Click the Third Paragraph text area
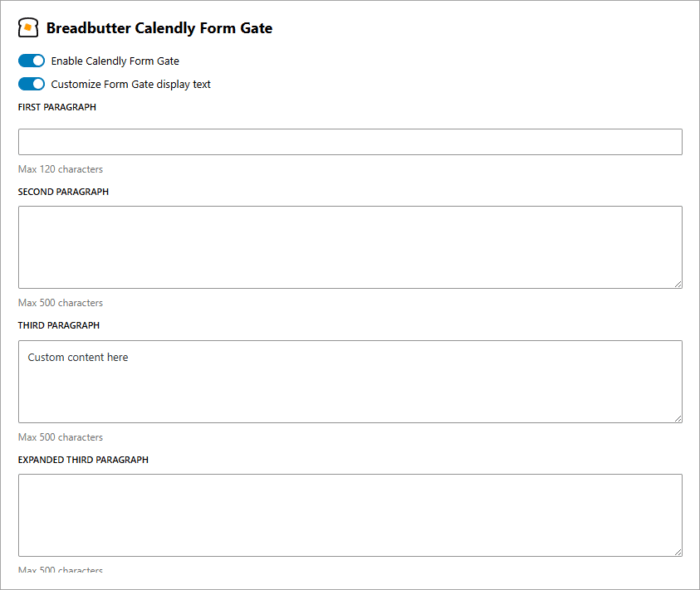The height and width of the screenshot is (590, 700). (x=350, y=390)
